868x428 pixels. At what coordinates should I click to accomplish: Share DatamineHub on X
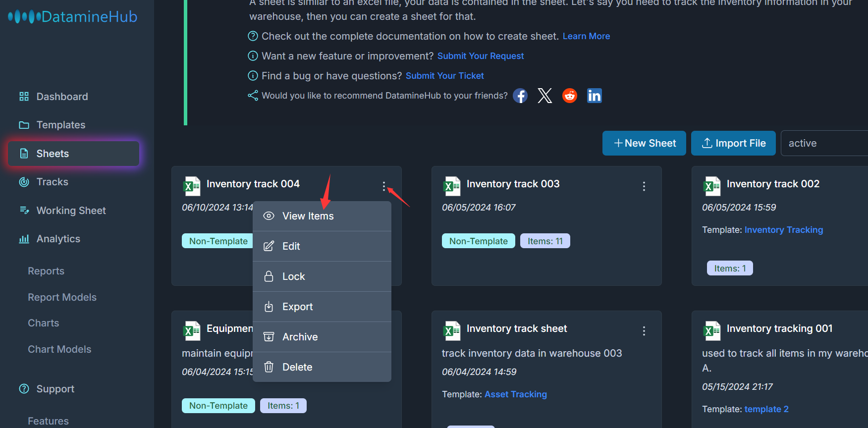[x=545, y=96]
